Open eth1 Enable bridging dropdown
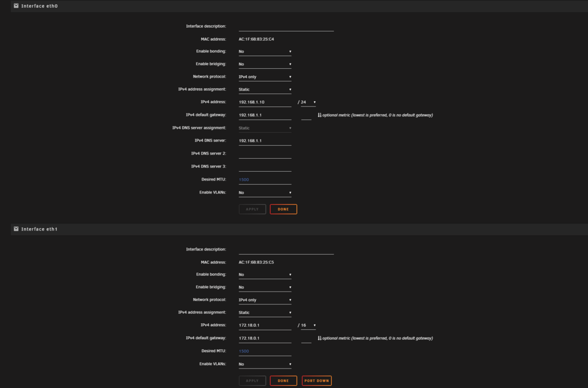588x388 pixels. [265, 287]
